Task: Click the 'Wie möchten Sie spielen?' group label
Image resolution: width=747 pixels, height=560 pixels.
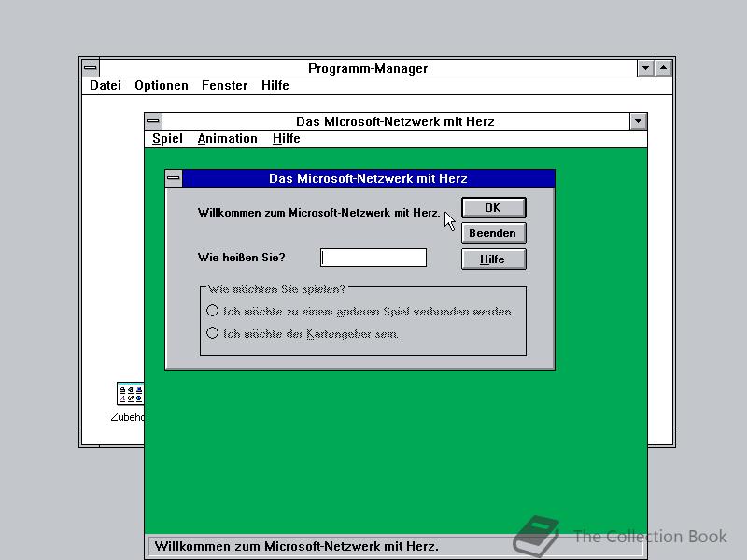Action: tap(276, 289)
